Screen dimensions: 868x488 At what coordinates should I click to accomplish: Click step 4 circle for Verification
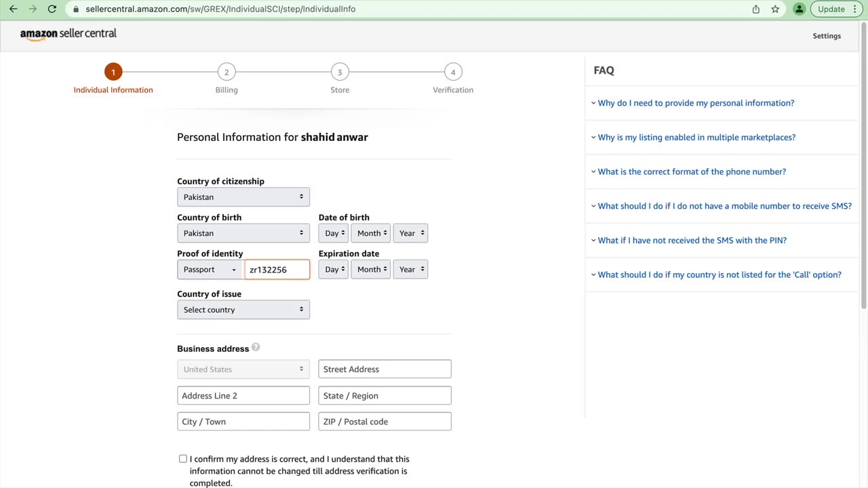[453, 72]
